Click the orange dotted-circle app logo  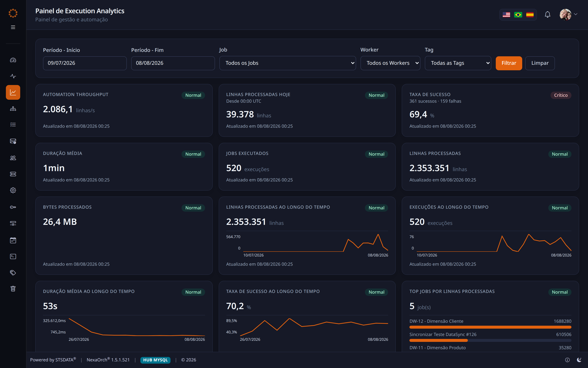point(13,13)
